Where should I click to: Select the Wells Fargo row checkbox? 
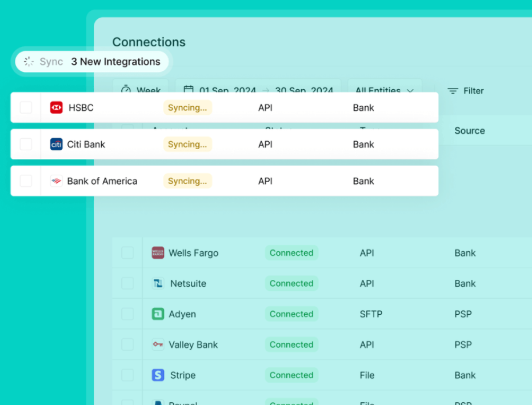(x=127, y=252)
